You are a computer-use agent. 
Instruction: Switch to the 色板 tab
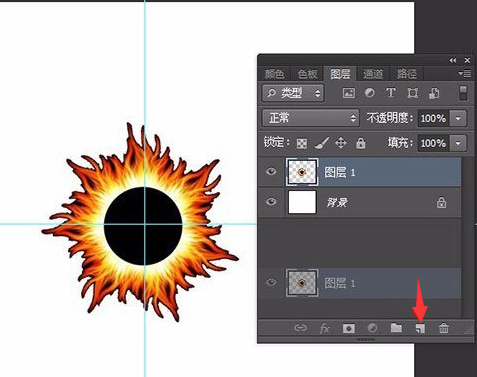point(307,74)
